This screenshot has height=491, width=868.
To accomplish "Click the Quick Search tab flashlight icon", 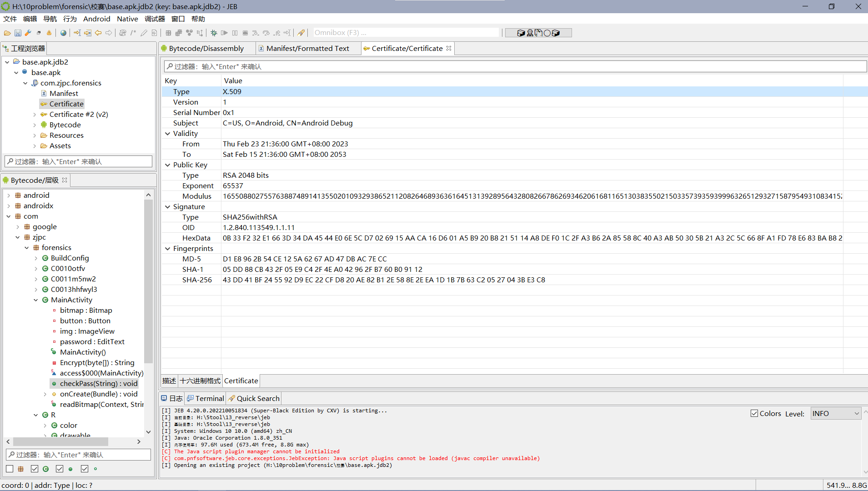I will click(232, 398).
